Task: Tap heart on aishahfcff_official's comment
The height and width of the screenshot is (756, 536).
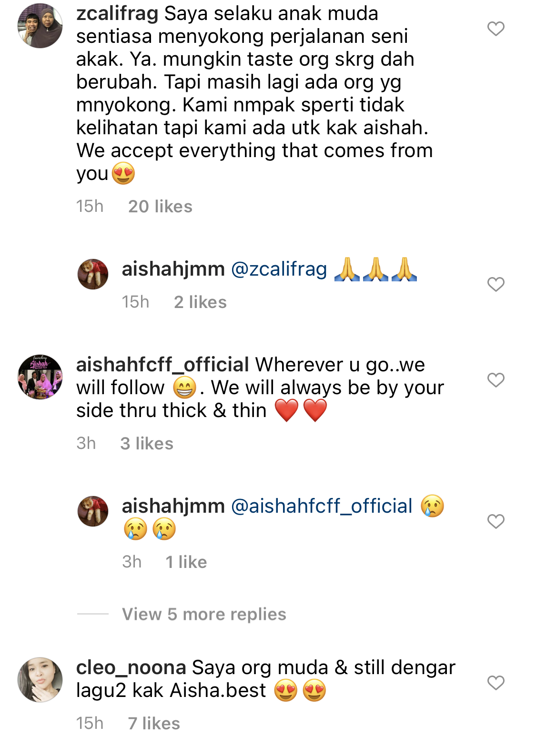Action: (496, 380)
